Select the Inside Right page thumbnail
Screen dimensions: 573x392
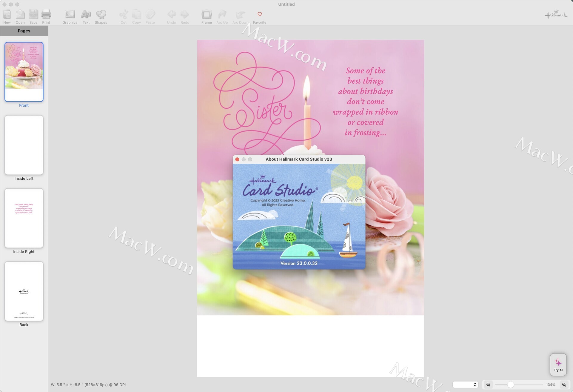click(x=24, y=218)
